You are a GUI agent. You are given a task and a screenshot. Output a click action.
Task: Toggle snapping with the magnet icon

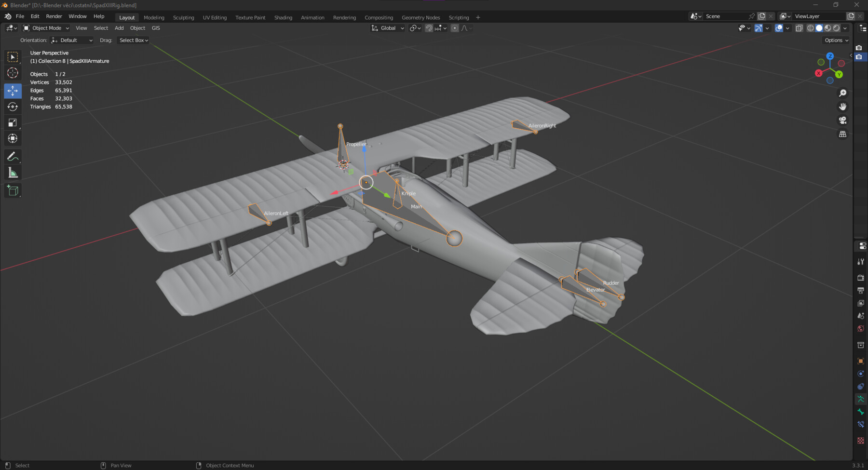point(429,28)
